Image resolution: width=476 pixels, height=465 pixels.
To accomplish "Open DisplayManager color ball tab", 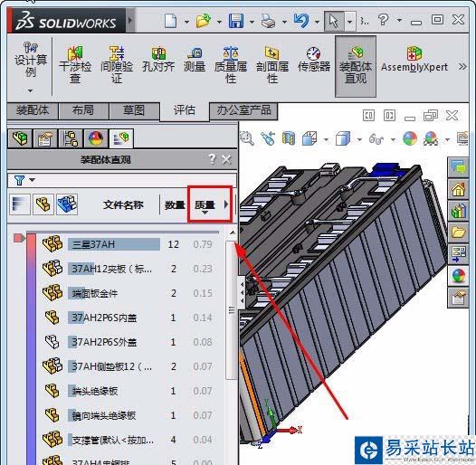I will pyautogui.click(x=96, y=138).
